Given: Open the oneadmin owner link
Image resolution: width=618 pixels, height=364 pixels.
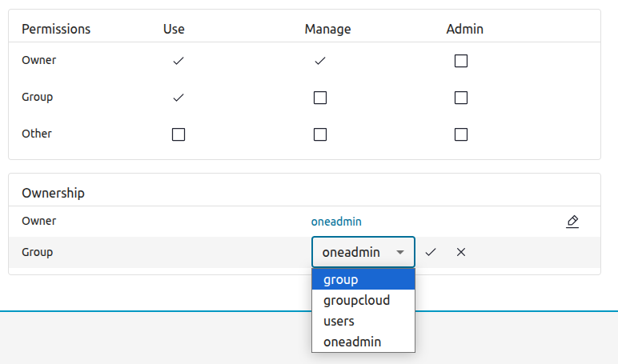Looking at the screenshot, I should coord(342,222).
